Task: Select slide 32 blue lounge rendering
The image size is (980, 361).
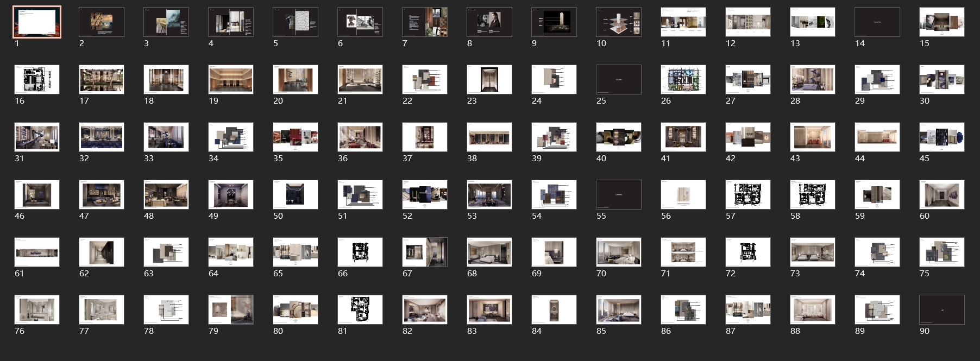Action: click(x=102, y=137)
